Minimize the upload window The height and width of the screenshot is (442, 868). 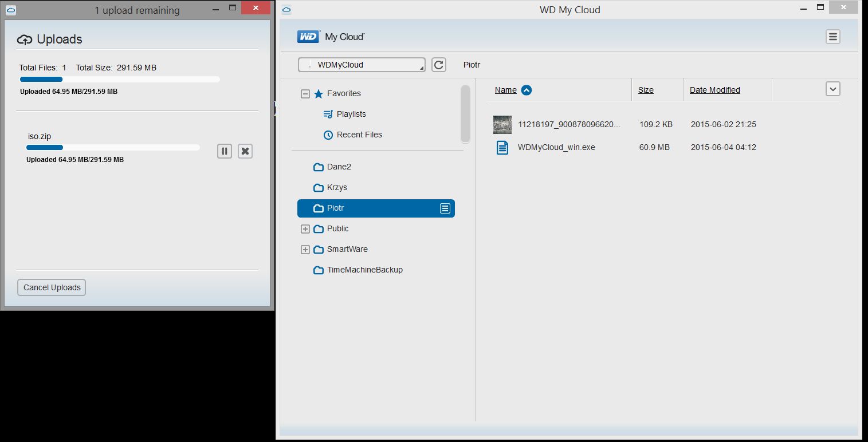[214, 8]
